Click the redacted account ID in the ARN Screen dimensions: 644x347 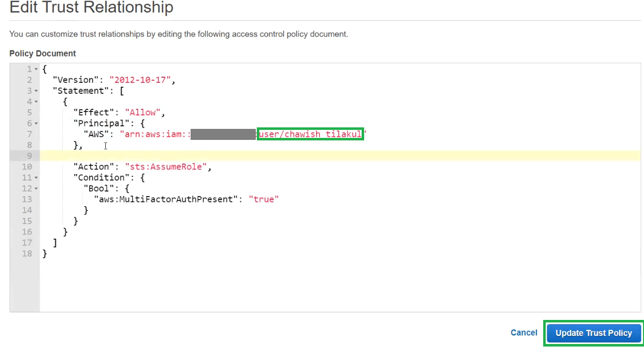click(223, 134)
